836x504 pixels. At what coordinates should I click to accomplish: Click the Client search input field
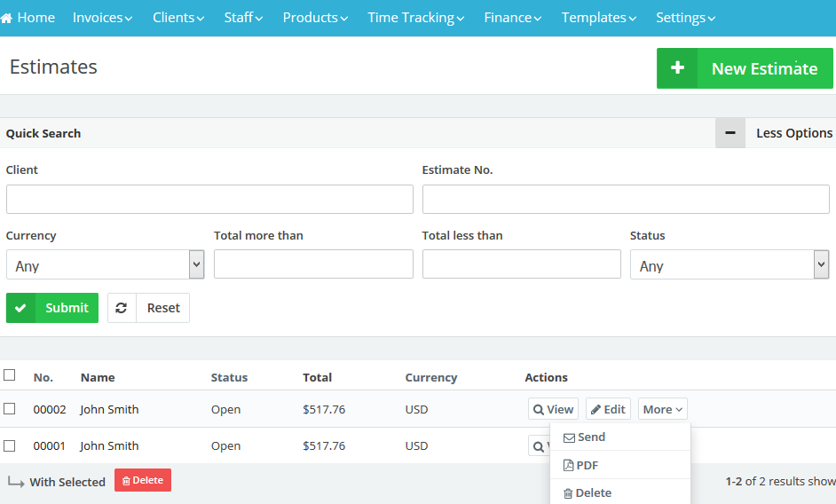pos(209,200)
